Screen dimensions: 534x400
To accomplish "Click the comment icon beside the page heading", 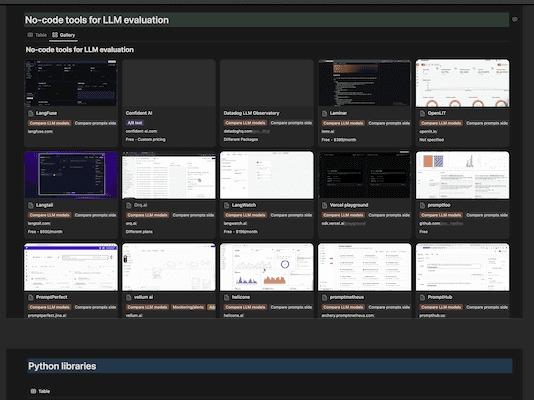I will tap(515, 19).
